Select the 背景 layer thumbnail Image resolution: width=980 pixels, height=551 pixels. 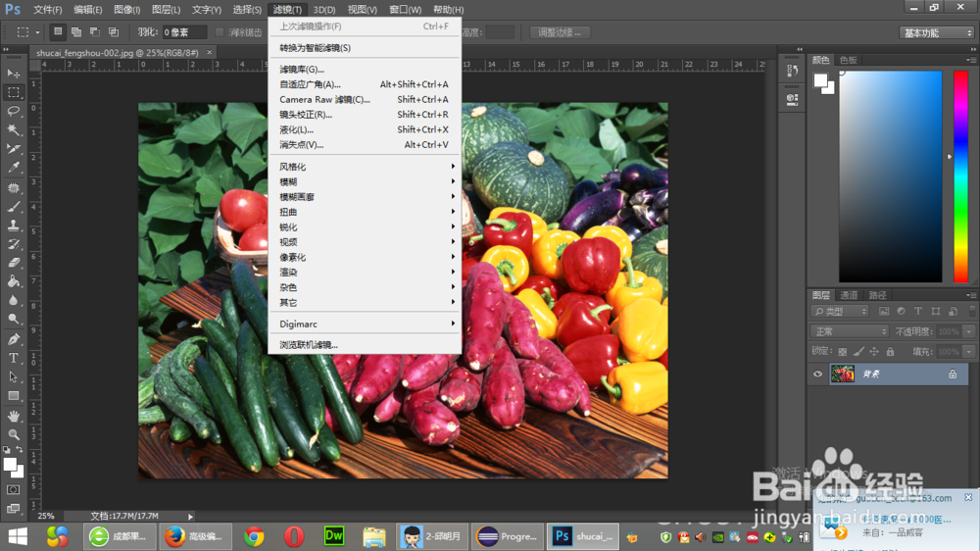tap(843, 374)
